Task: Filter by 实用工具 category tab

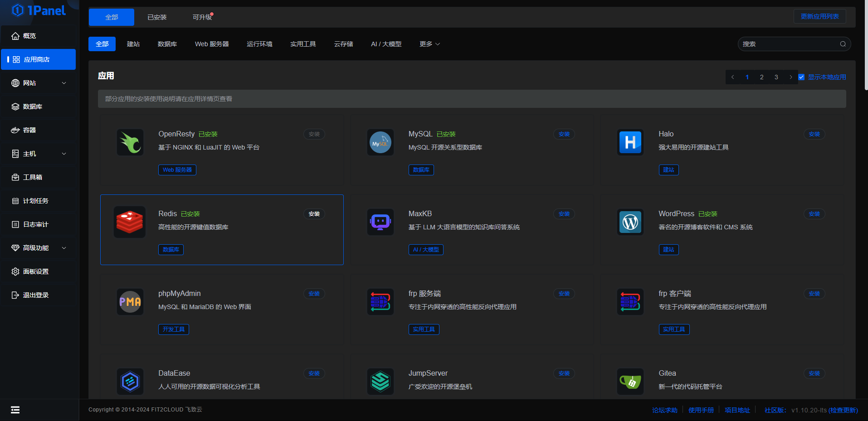Action: [x=303, y=44]
